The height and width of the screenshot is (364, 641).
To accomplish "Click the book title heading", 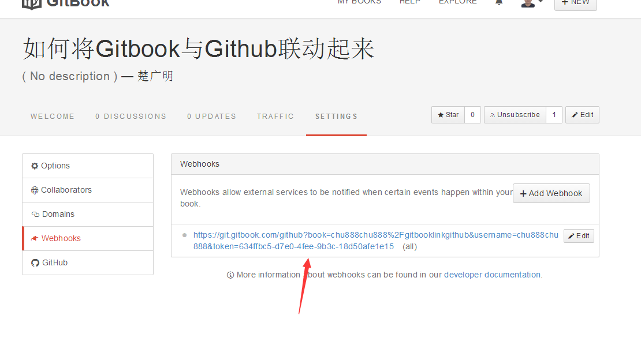I will (x=198, y=49).
